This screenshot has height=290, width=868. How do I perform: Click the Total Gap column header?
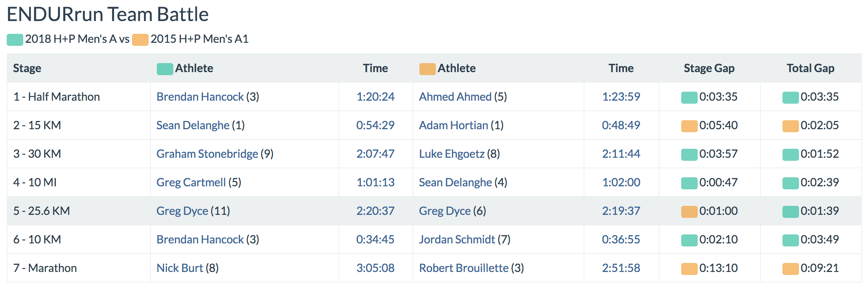pyautogui.click(x=810, y=68)
